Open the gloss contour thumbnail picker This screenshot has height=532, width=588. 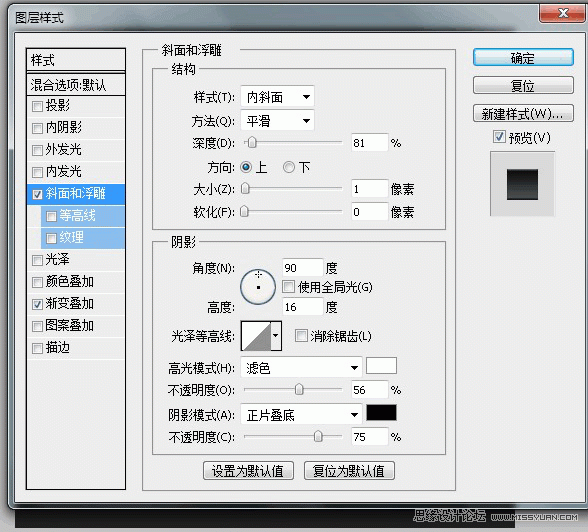261,336
